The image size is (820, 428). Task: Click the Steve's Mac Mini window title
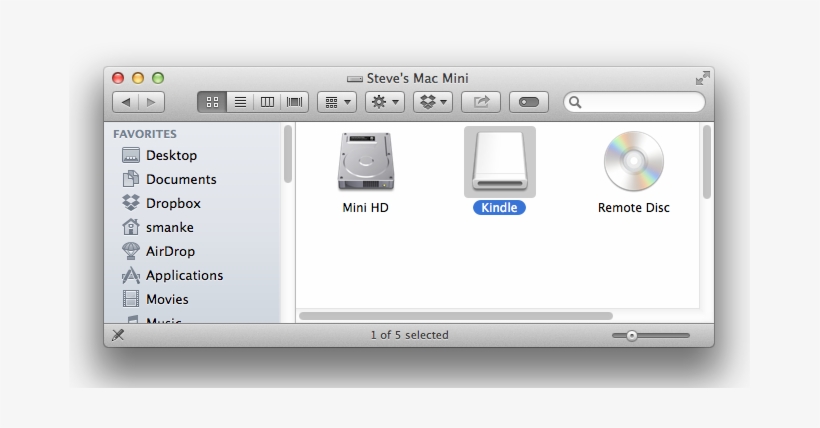coord(417,78)
